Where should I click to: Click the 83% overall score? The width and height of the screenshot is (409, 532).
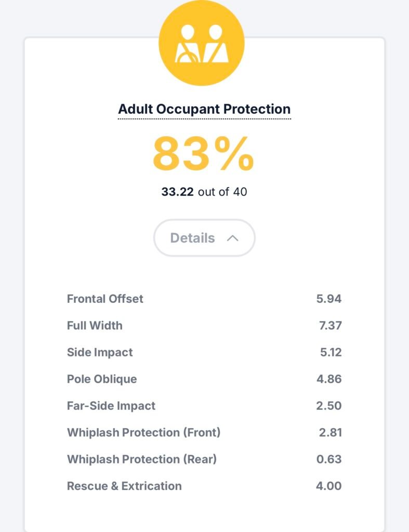coord(203,155)
